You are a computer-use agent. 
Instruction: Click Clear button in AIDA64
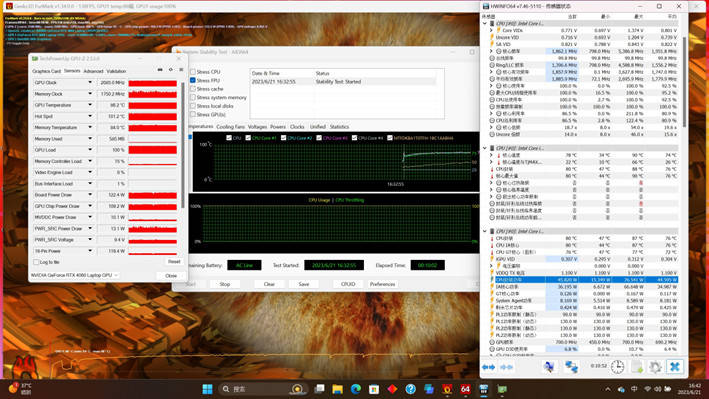(269, 284)
